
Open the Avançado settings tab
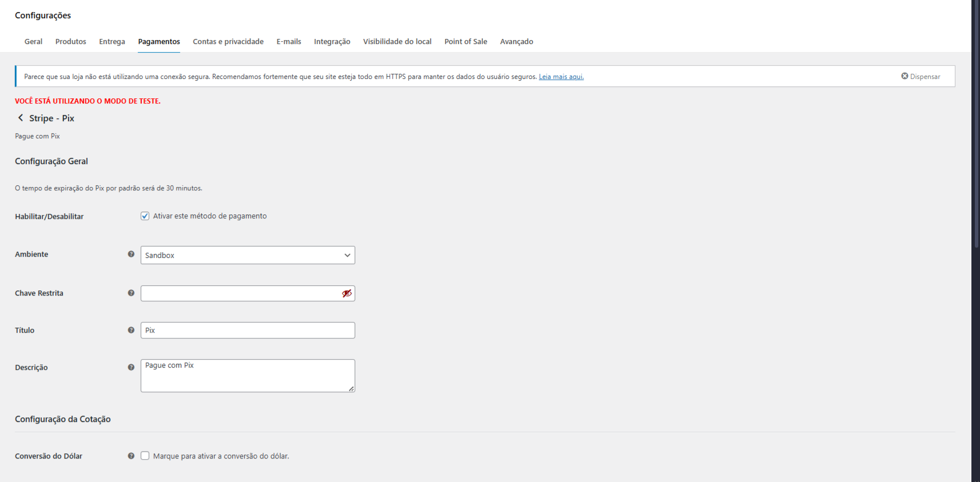pos(516,42)
